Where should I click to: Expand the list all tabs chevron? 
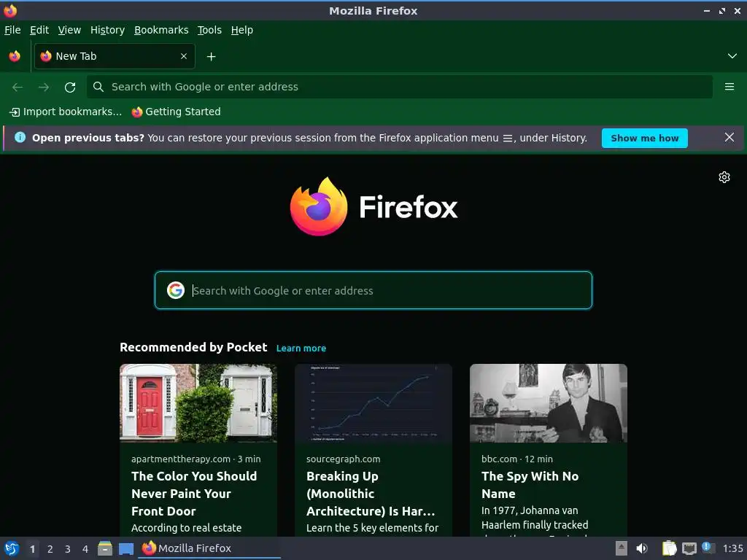732,56
